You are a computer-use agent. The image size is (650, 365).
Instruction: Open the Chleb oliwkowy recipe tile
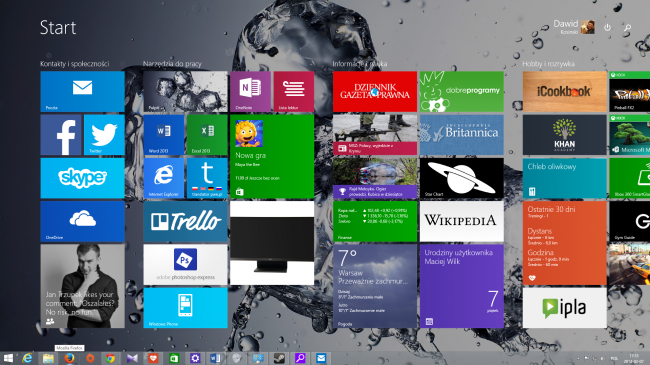(565, 178)
